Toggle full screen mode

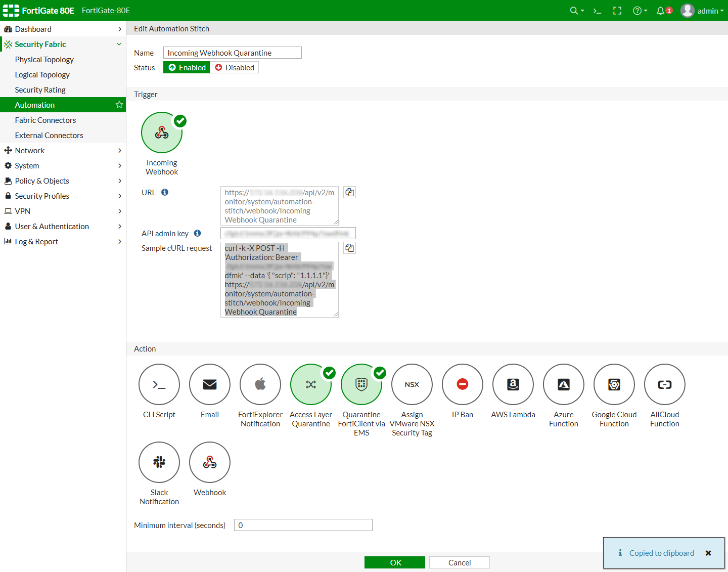pyautogui.click(x=617, y=11)
